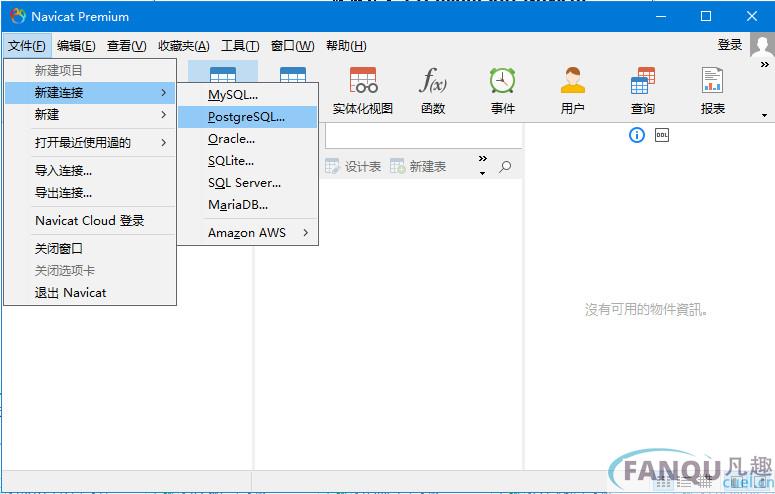775x494 pixels.
Task: Choose 导出连接... menu entry
Action: point(90,193)
